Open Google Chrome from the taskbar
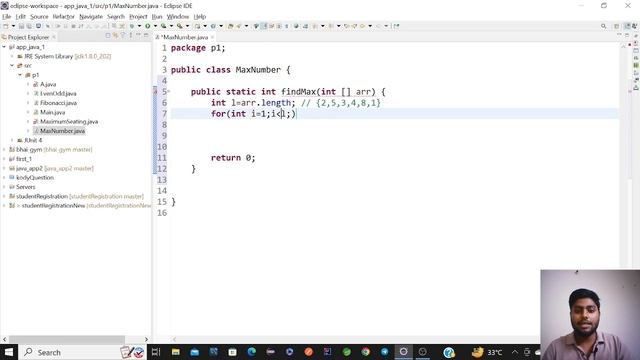Screen dimensions: 640x360 (366, 352)
